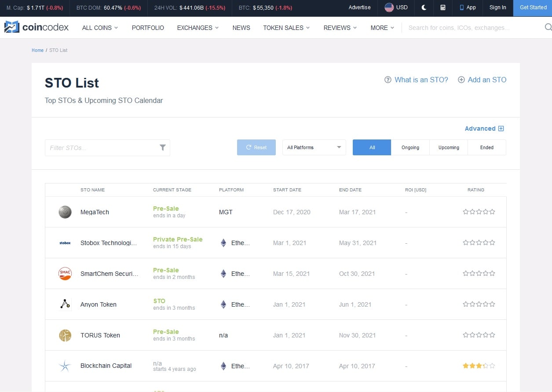Click Blockchain Capital three-star rating
This screenshot has height=392, width=552.
[479, 366]
